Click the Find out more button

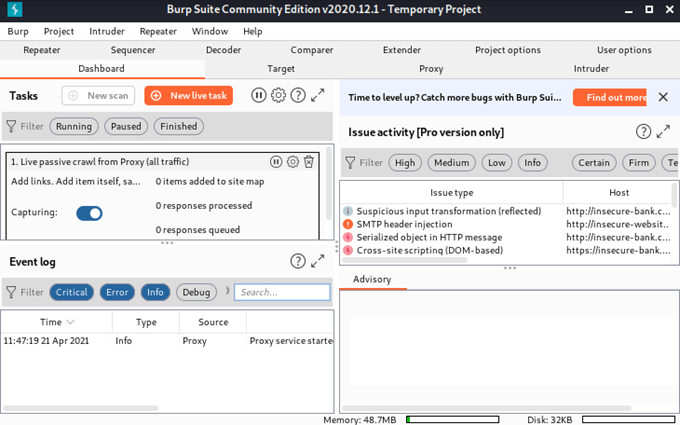pos(610,97)
